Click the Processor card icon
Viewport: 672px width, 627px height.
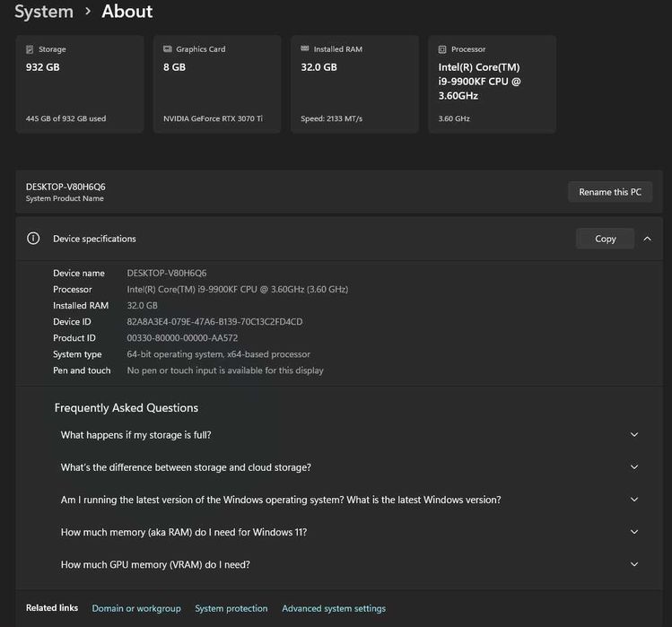click(x=442, y=49)
